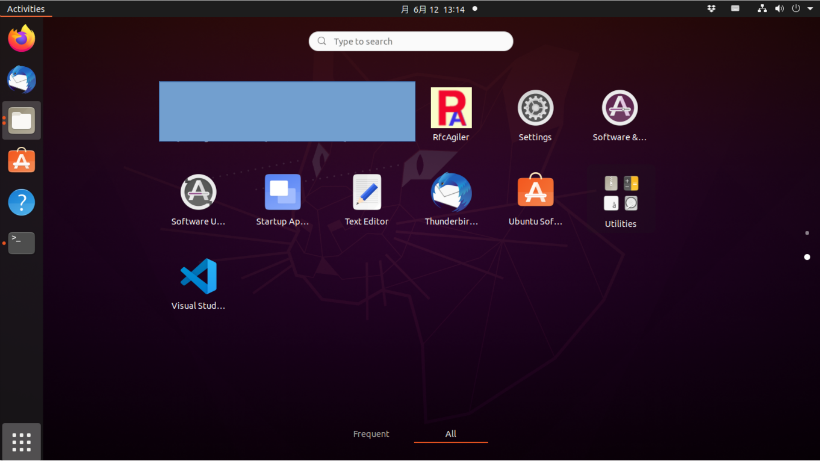Open Thunderbird in the app grid
The width and height of the screenshot is (820, 461).
tap(451, 198)
